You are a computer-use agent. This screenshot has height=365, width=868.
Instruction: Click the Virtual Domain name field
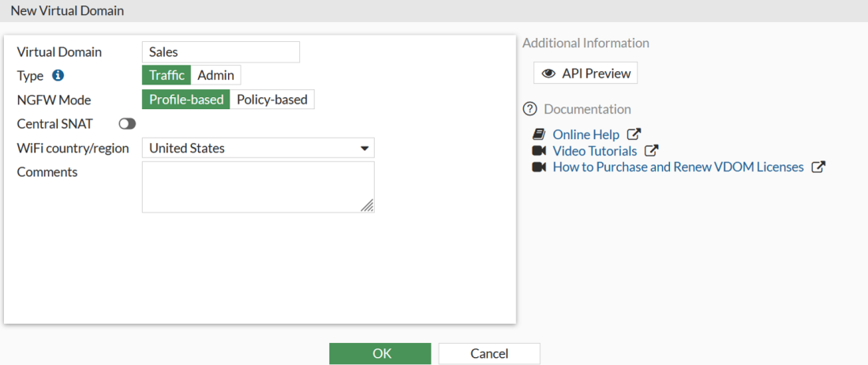pyautogui.click(x=221, y=52)
